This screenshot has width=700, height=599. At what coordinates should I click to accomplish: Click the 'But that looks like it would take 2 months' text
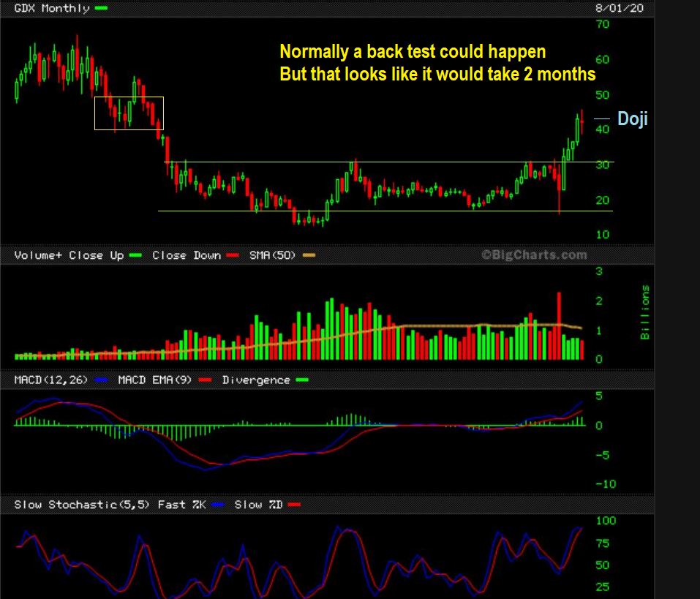[x=437, y=74]
